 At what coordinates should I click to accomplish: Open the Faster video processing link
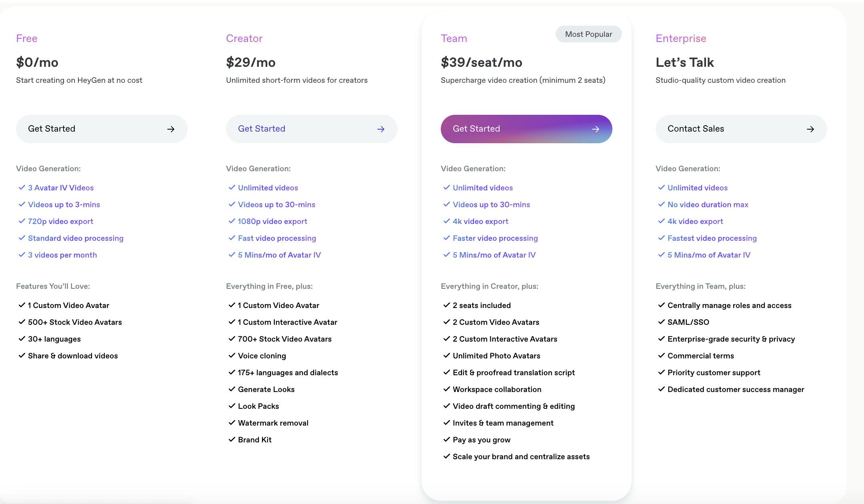[x=495, y=238]
